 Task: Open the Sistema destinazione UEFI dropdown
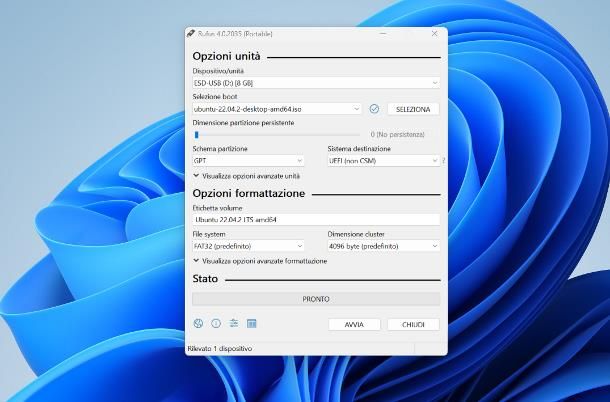click(x=384, y=161)
